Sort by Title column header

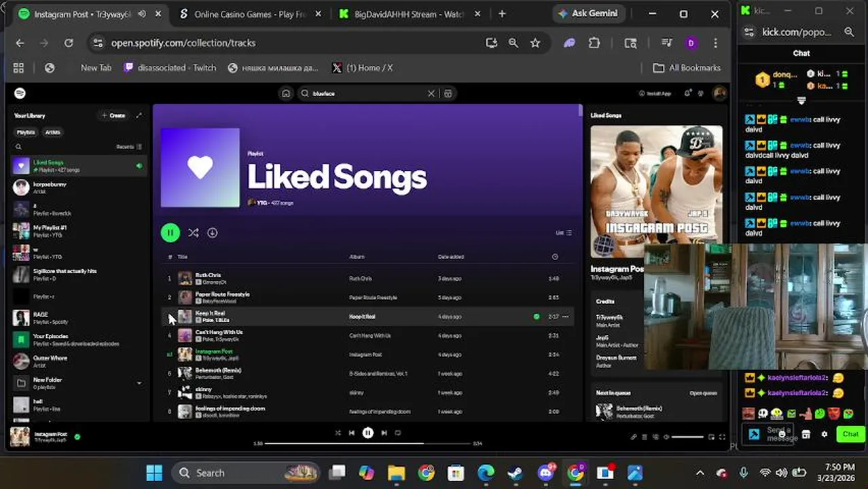(x=182, y=257)
